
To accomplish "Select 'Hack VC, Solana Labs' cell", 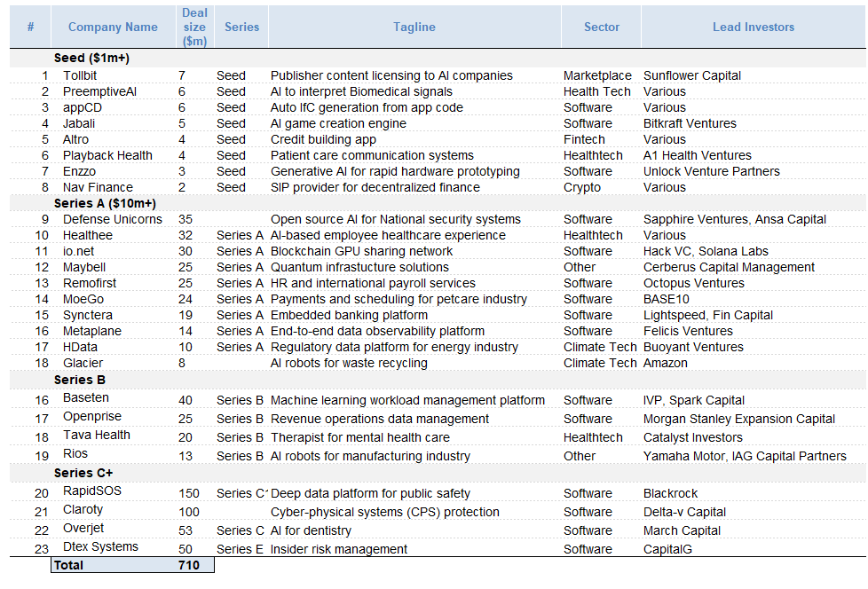I will pos(706,252).
